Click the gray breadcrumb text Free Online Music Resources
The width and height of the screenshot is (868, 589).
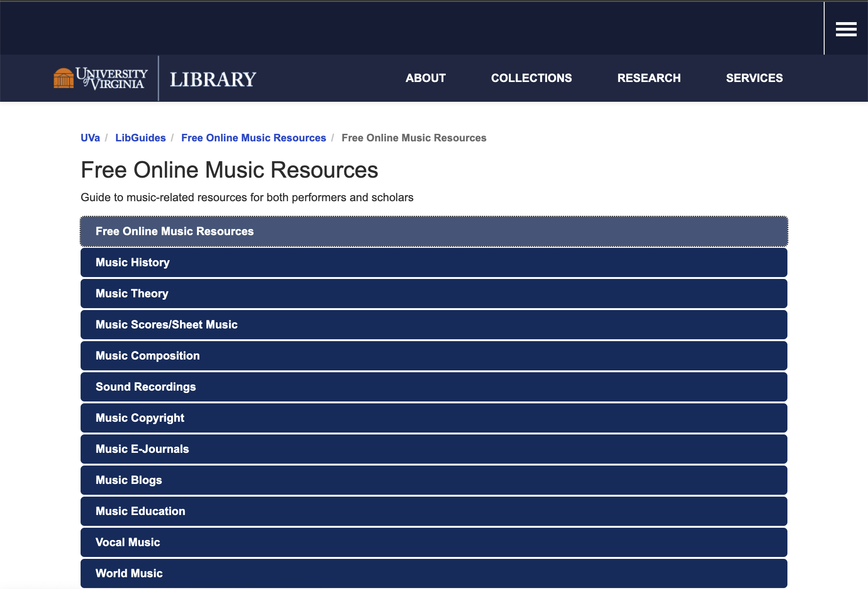click(x=414, y=138)
